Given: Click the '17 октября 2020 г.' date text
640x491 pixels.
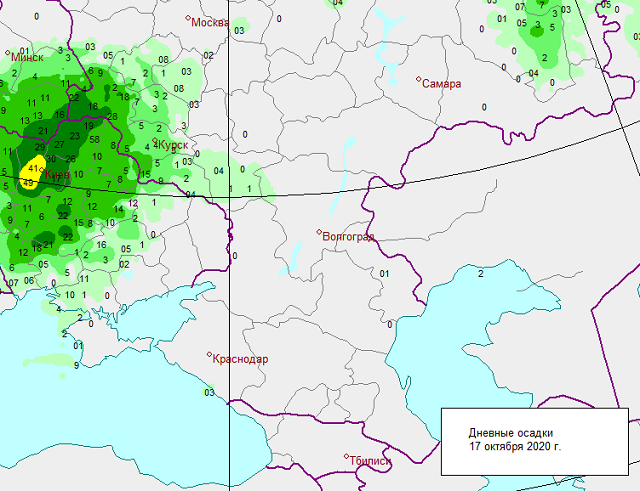Looking at the screenshot, I should click(515, 446).
